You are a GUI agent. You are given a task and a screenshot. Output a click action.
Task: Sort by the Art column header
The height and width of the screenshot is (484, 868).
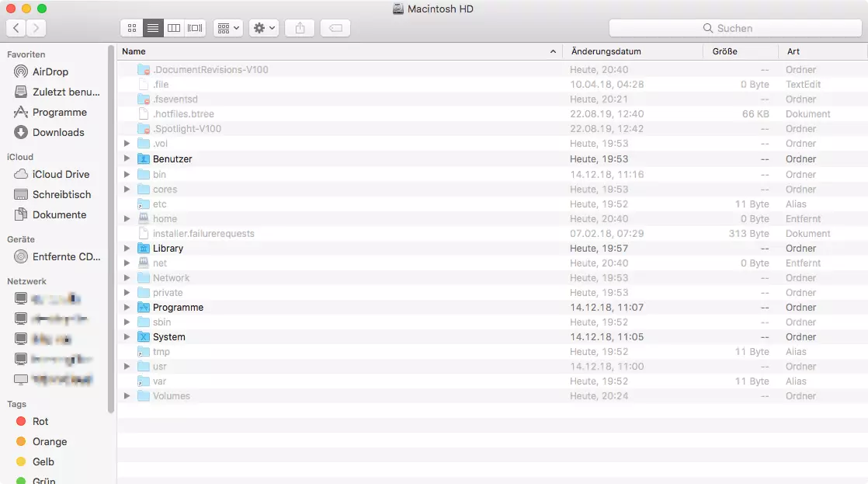[x=823, y=51]
